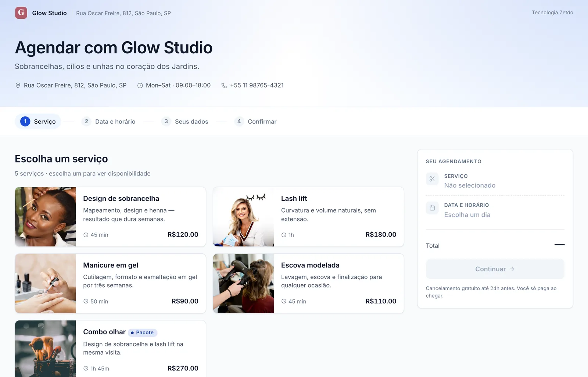The image size is (588, 377).
Task: Click the Mon–Sat · 09:00–18:00 hours text
Action: click(178, 85)
